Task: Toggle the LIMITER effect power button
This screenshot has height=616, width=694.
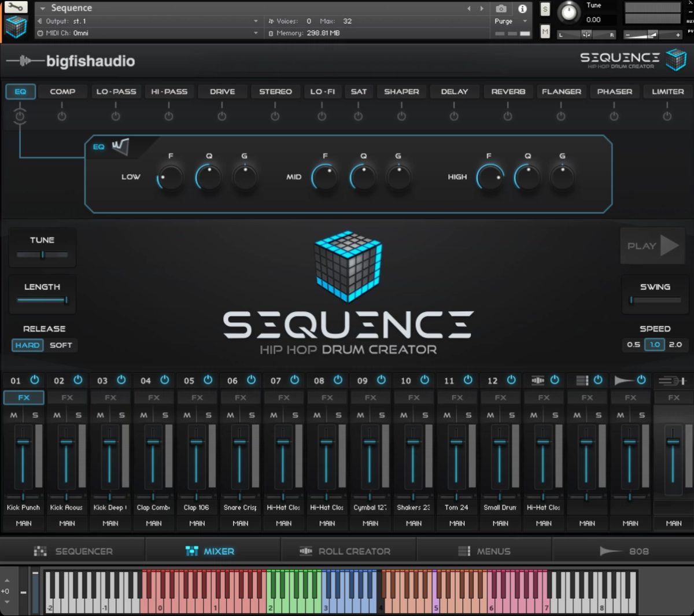Action: tap(667, 116)
